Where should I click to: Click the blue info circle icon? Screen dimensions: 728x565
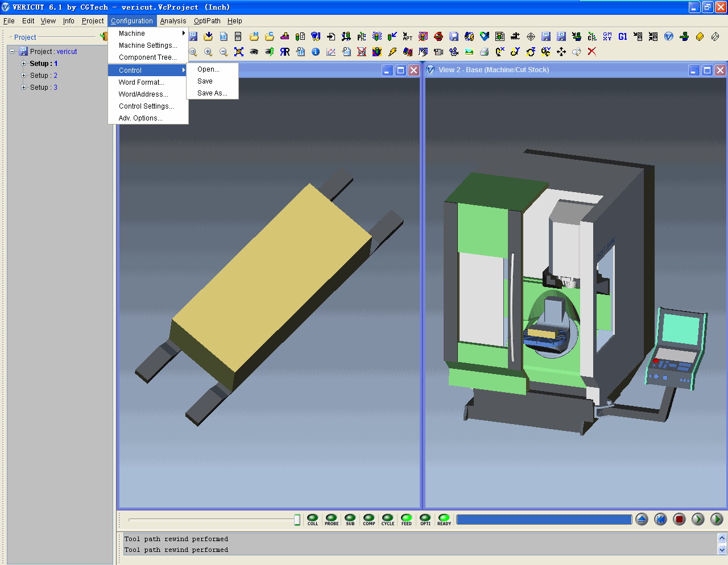[x=316, y=52]
